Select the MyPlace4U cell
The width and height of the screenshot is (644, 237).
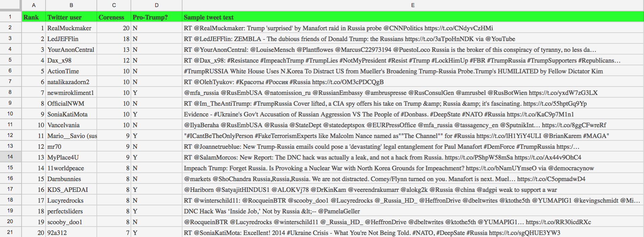click(x=71, y=157)
